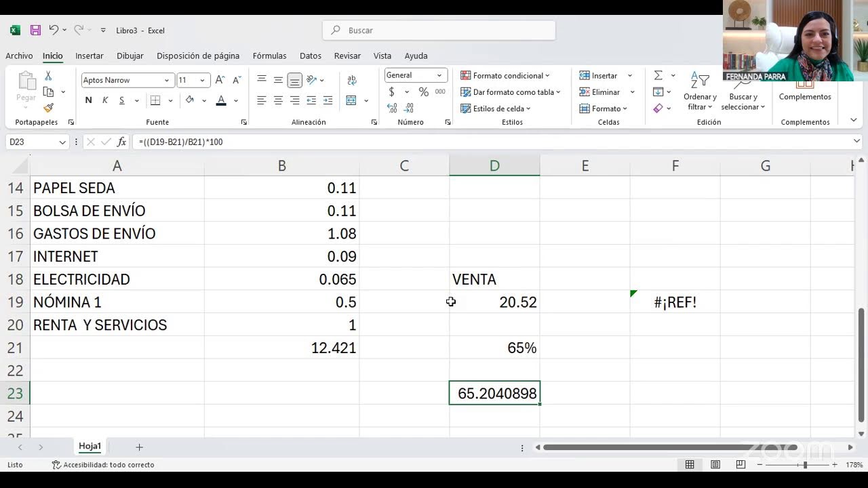868x488 pixels.
Task: Expand the formula bar
Action: [856, 141]
